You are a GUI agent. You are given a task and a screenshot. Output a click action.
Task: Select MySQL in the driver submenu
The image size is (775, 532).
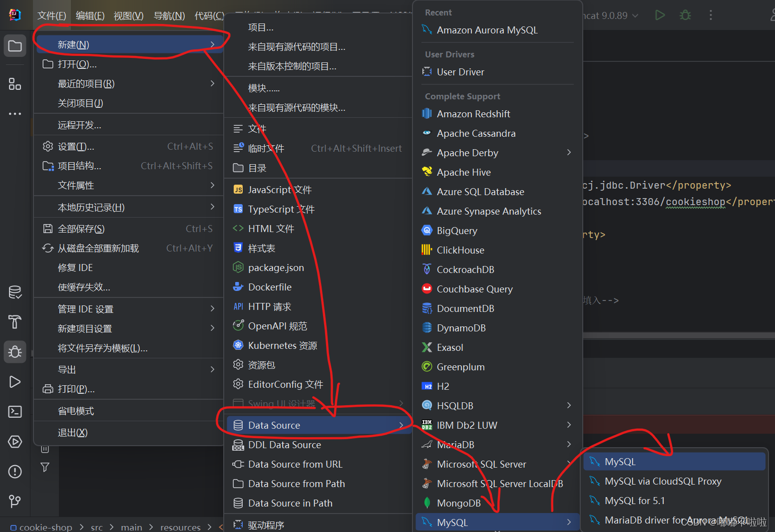click(674, 462)
